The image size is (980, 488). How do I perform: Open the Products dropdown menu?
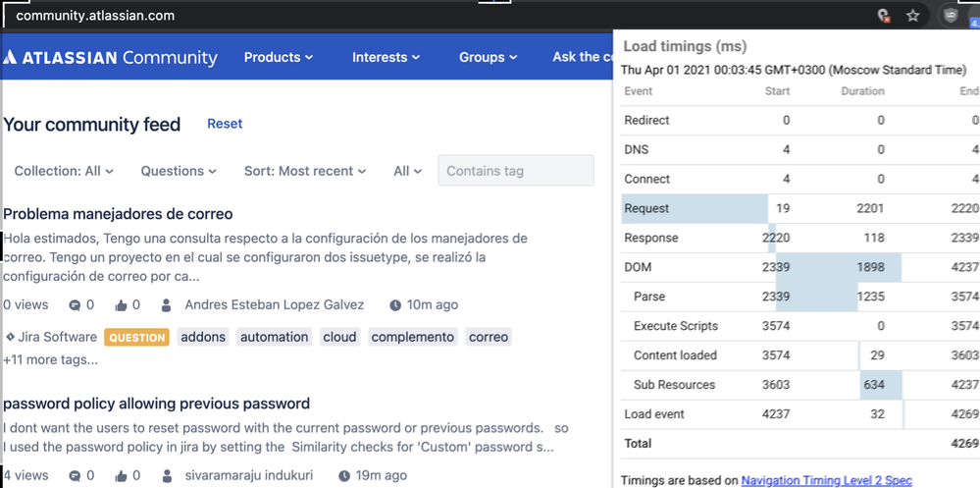279,57
